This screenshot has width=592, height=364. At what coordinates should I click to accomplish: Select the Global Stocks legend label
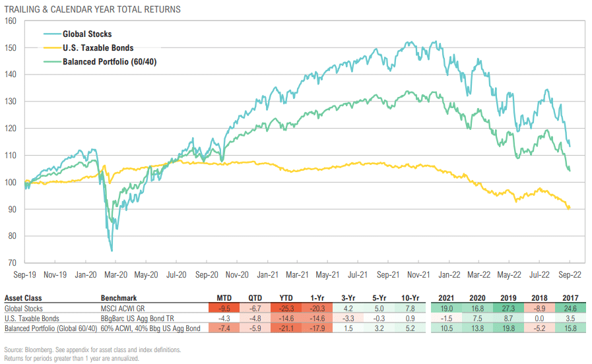click(x=87, y=34)
